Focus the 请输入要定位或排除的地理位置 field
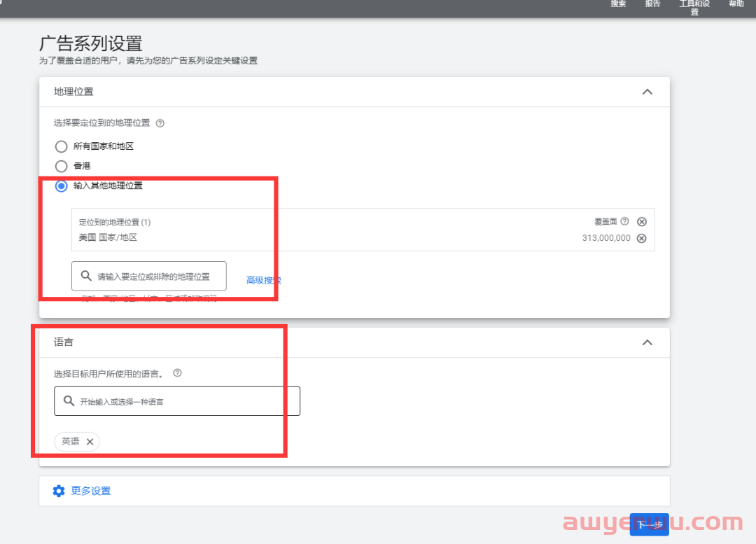This screenshot has width=756, height=544. (149, 277)
